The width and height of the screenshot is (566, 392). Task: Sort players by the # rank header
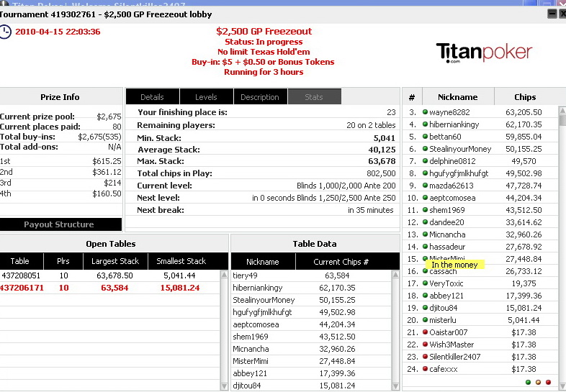pos(412,97)
